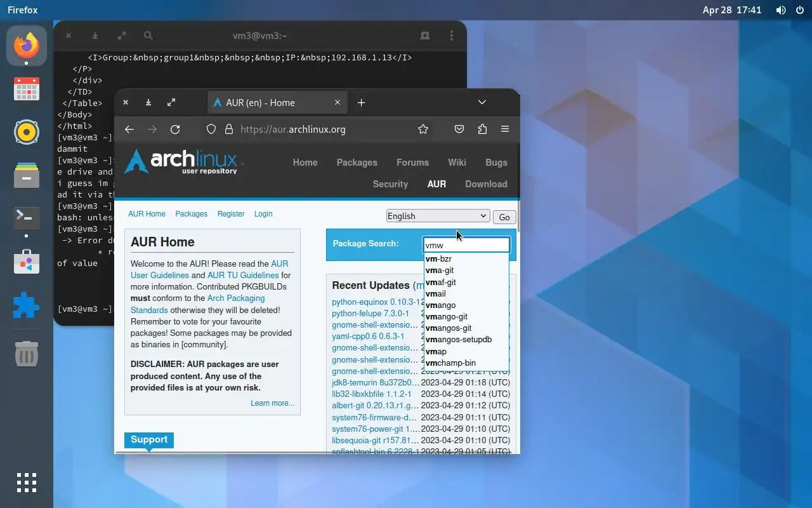Open Packages in top Arch navigation
This screenshot has width=812, height=508.
357,163
